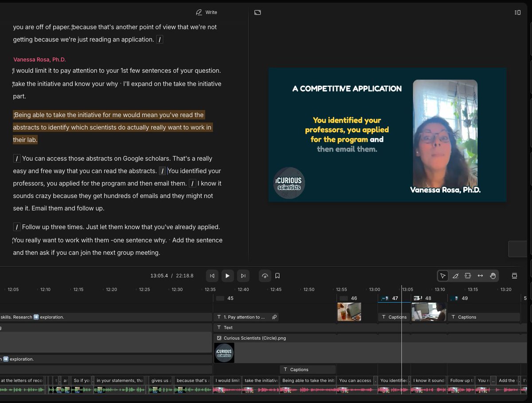Select 'skills. Research exploration.' title clip
The width and height of the screenshot is (532, 403).
point(106,317)
